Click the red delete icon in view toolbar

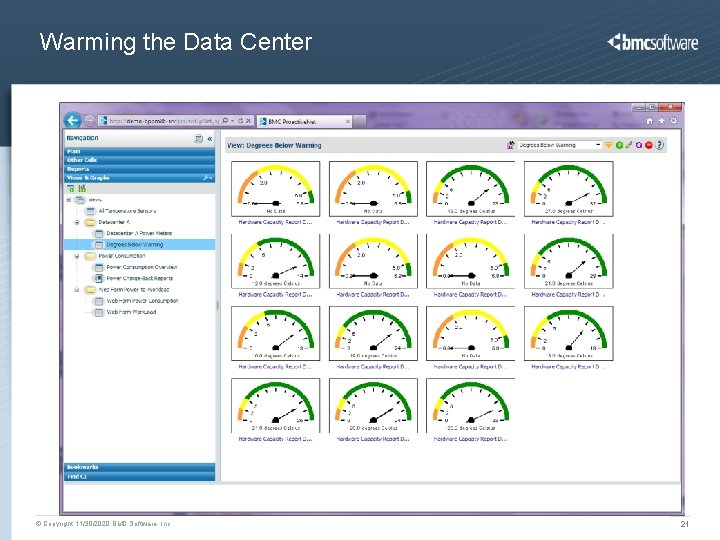649,145
